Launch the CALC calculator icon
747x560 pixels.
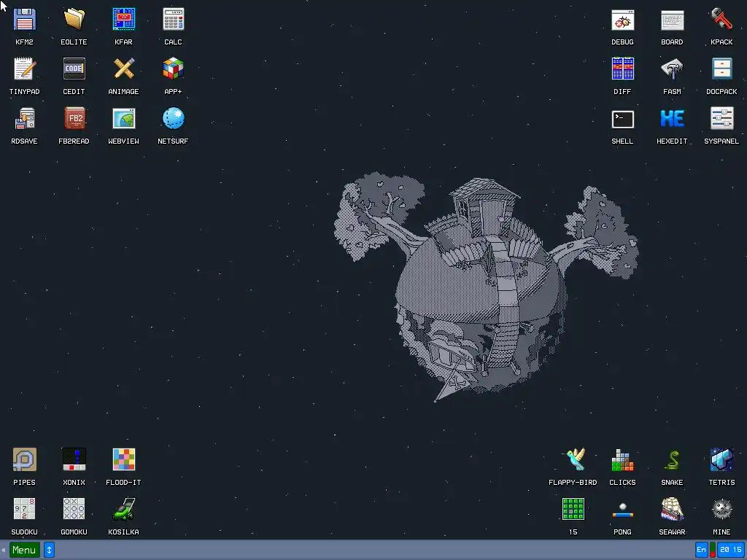173,20
